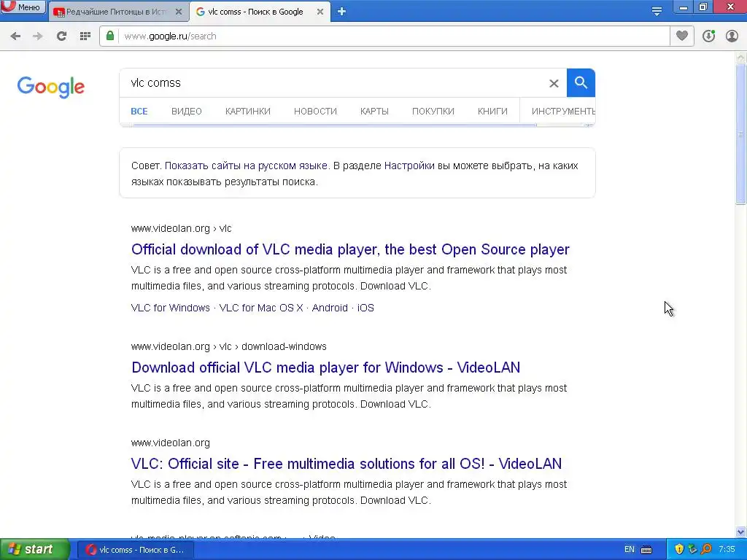Reload the page
747x560 pixels.
(61, 36)
